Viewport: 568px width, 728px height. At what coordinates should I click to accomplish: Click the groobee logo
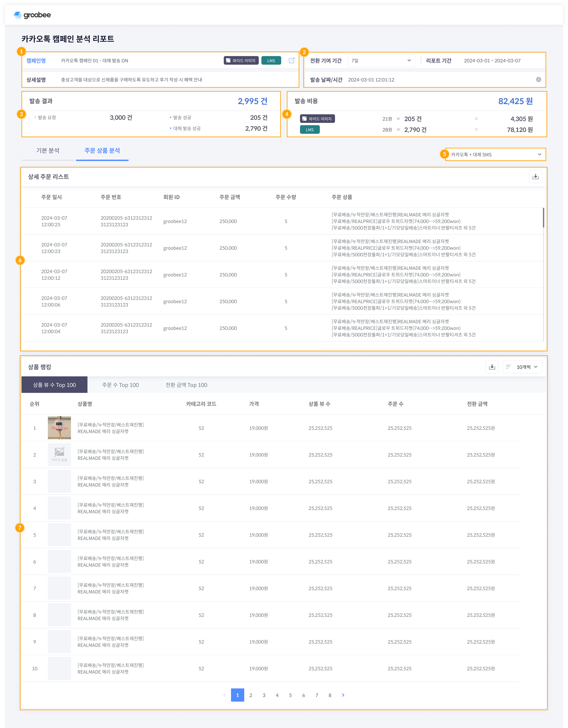click(32, 15)
